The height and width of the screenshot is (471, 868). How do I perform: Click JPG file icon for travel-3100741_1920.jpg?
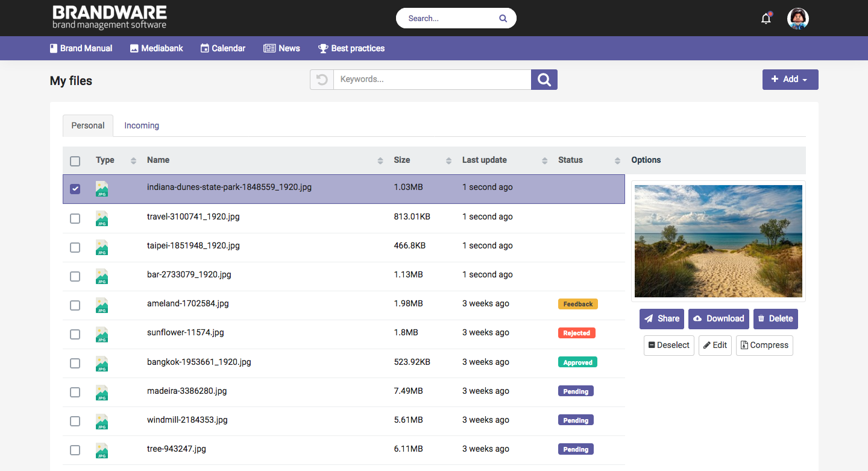click(102, 218)
